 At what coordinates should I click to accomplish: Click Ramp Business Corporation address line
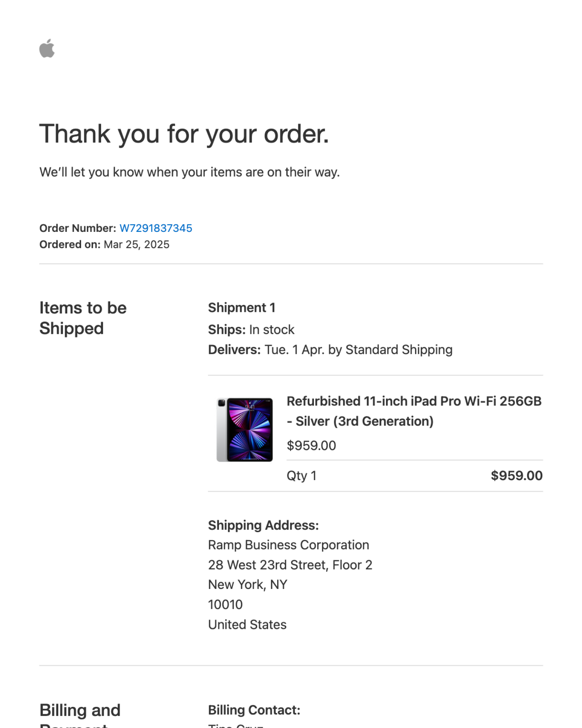coord(288,545)
